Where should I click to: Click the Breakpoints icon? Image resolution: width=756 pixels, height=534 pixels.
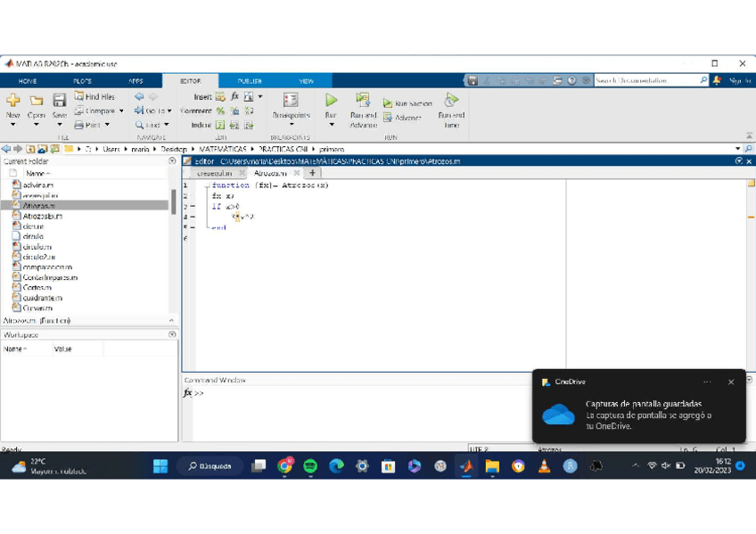click(291, 101)
